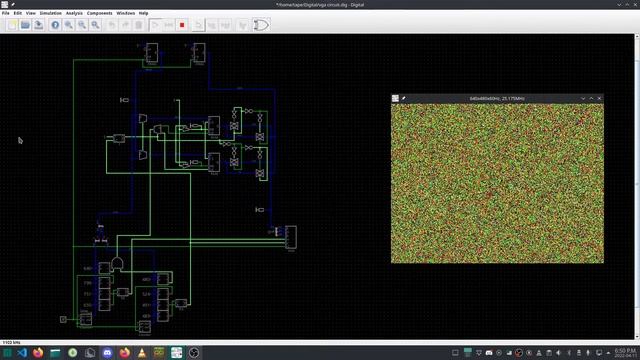The height and width of the screenshot is (360, 640).
Task: Open the Analysis menu
Action: pyautogui.click(x=74, y=13)
